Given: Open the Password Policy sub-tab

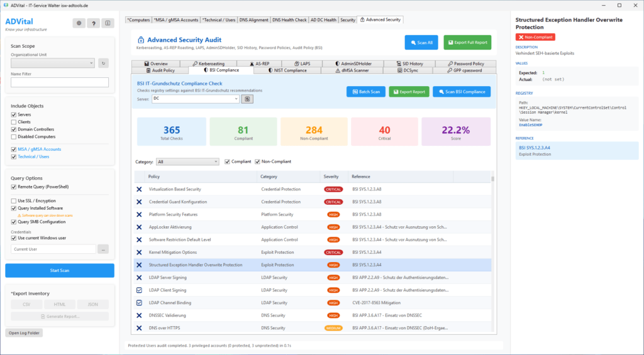Looking at the screenshot, I should point(466,63).
